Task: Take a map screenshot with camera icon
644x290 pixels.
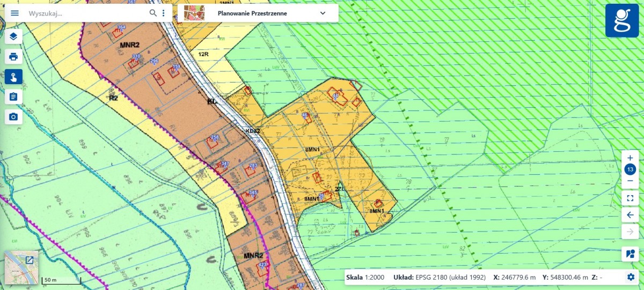Action: pyautogui.click(x=13, y=116)
